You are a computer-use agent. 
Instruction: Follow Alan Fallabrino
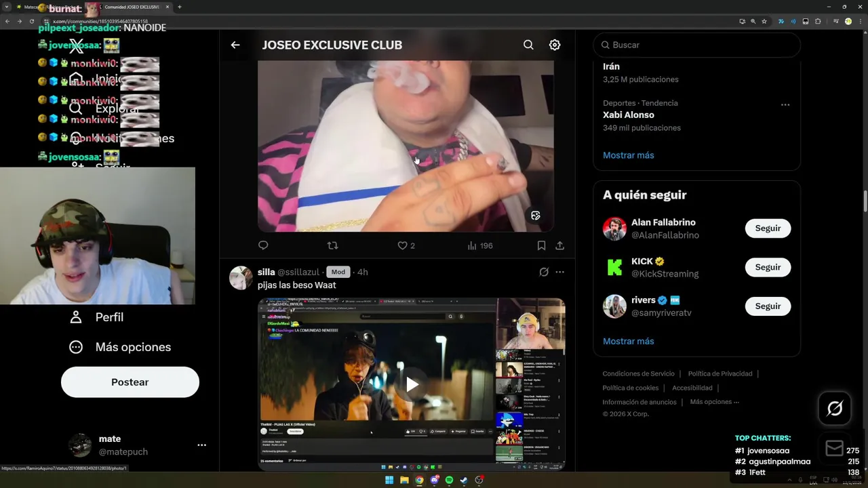tap(768, 228)
